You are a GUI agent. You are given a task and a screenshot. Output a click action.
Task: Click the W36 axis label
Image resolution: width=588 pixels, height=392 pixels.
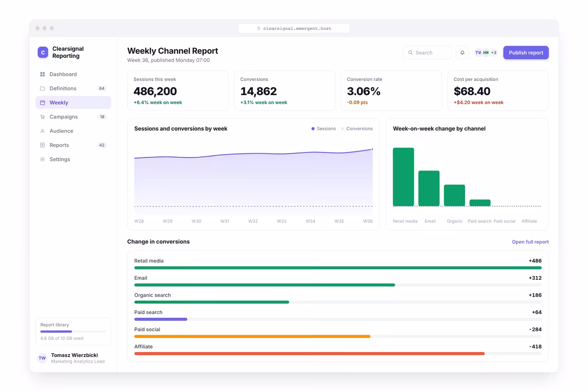point(368,221)
